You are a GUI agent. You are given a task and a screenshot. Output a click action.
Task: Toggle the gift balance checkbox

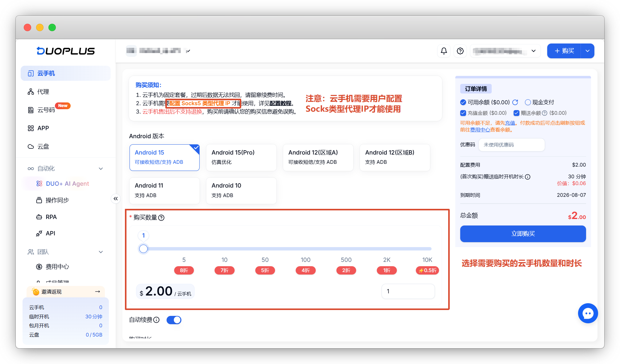click(x=516, y=113)
